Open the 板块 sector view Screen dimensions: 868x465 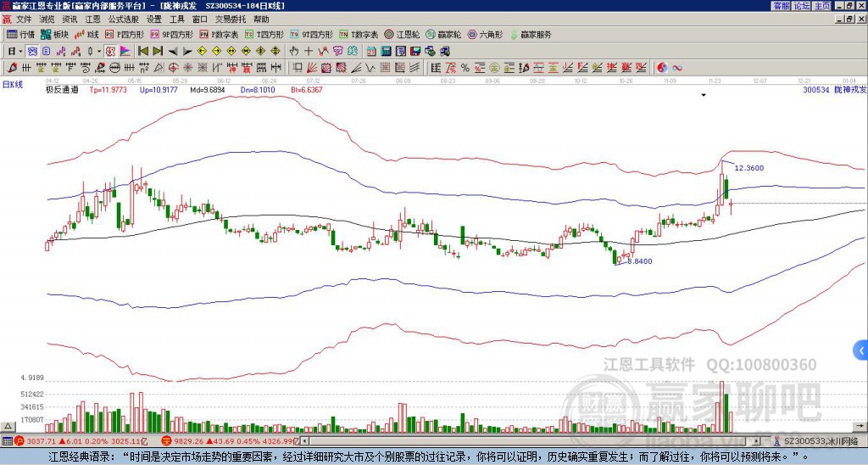(x=55, y=34)
